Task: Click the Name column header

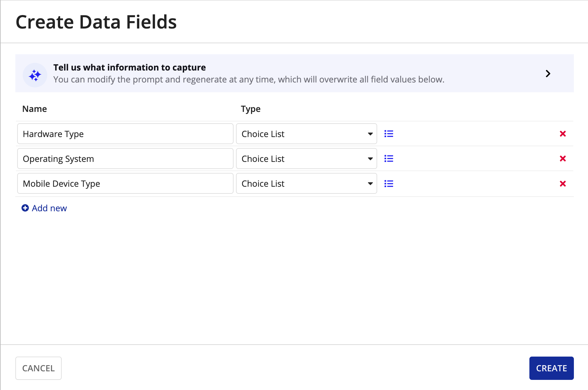Action: 35,109
